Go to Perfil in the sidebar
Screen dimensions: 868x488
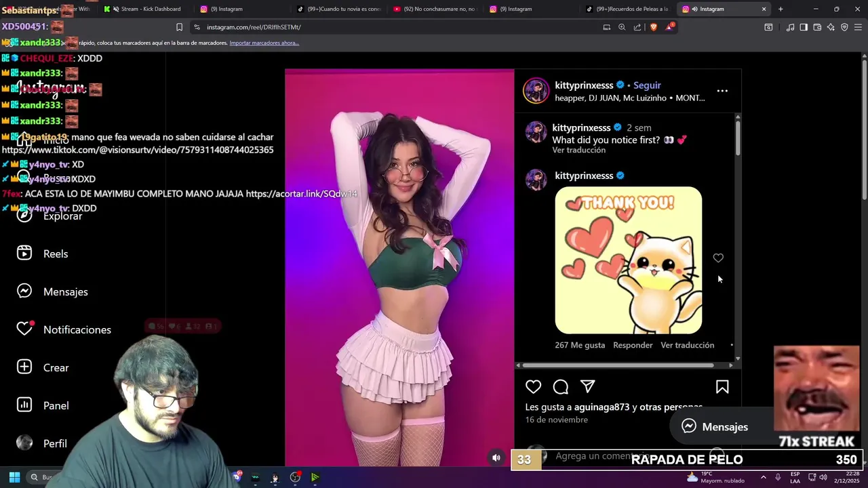(x=41, y=443)
